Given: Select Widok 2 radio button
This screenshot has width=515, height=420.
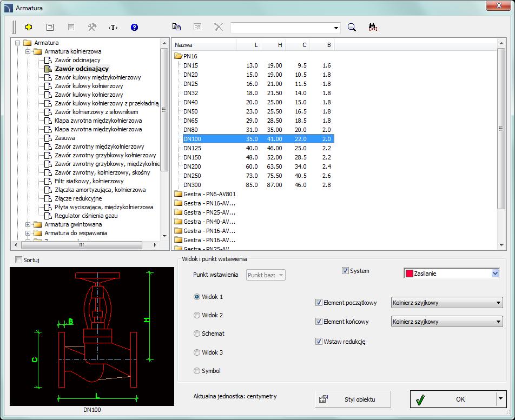Looking at the screenshot, I should coord(197,315).
